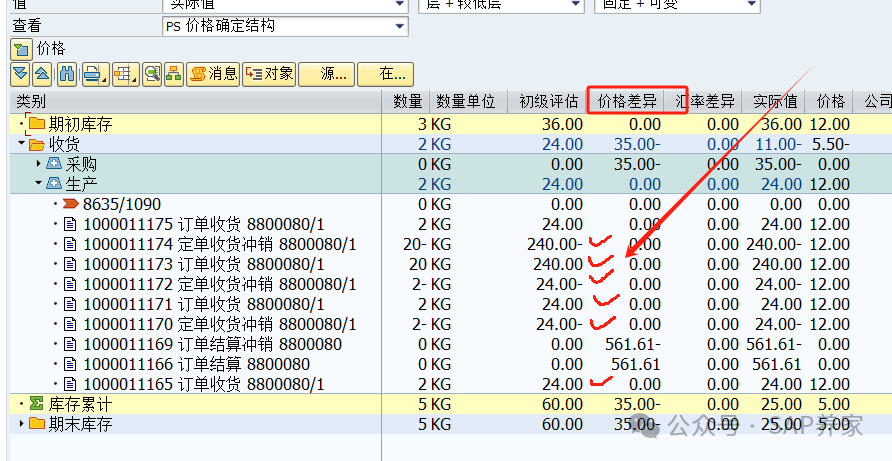Click the 对象 objects button

269,74
